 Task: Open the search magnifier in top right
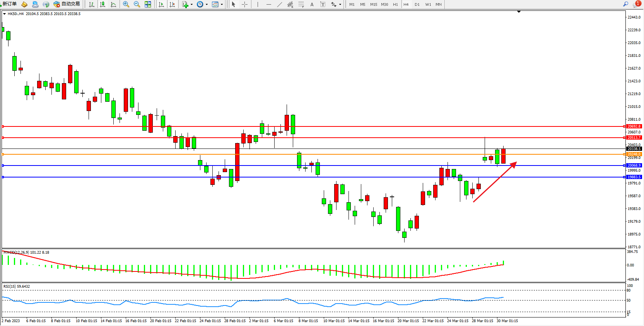pyautogui.click(x=625, y=4)
